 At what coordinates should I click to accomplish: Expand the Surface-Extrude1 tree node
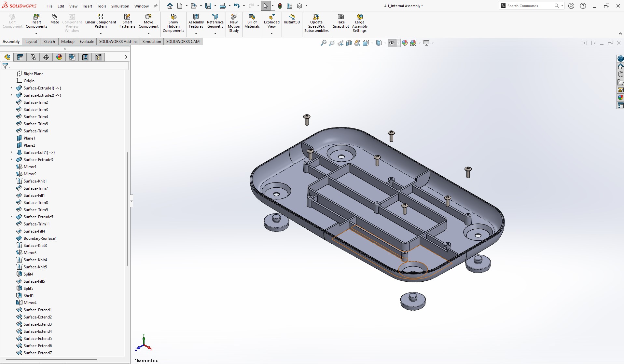(11, 88)
